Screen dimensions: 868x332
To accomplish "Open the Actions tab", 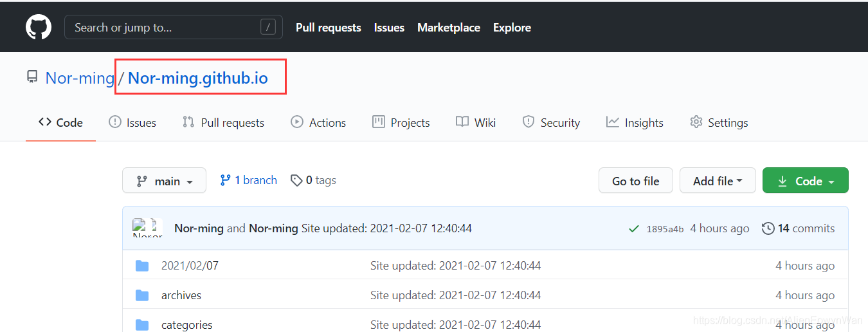I will [x=318, y=122].
